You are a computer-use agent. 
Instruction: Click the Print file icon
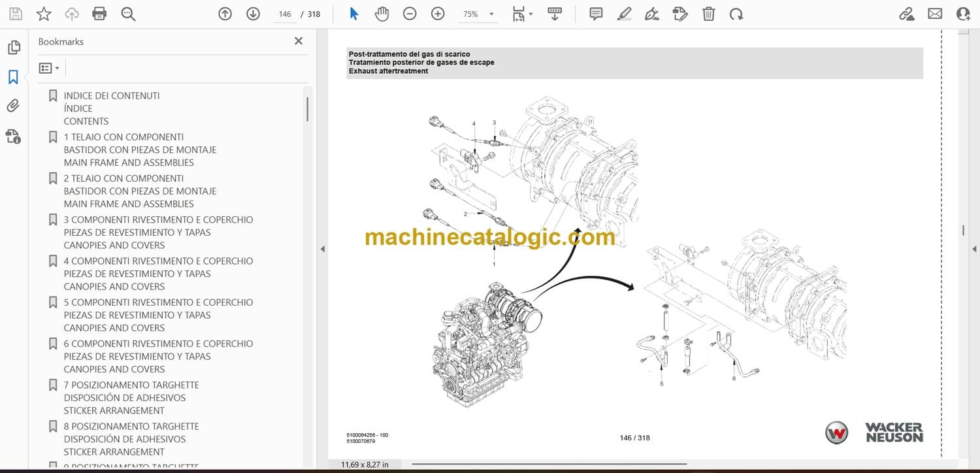(99, 14)
